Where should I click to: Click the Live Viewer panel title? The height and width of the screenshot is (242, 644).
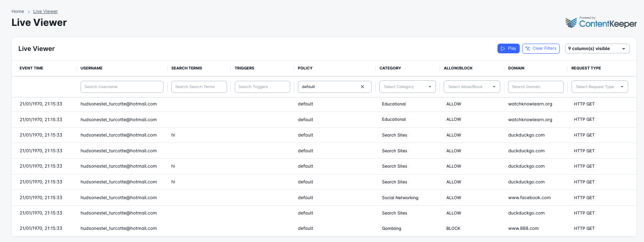pos(36,49)
